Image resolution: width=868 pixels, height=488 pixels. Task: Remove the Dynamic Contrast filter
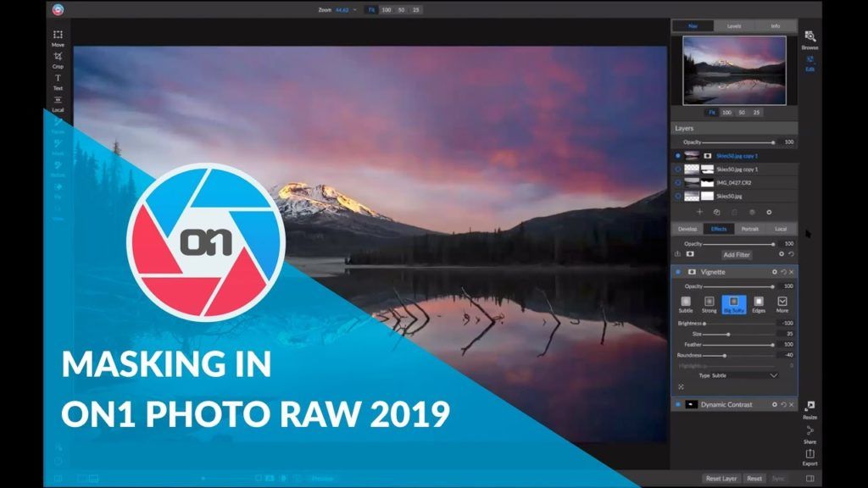[x=792, y=404]
